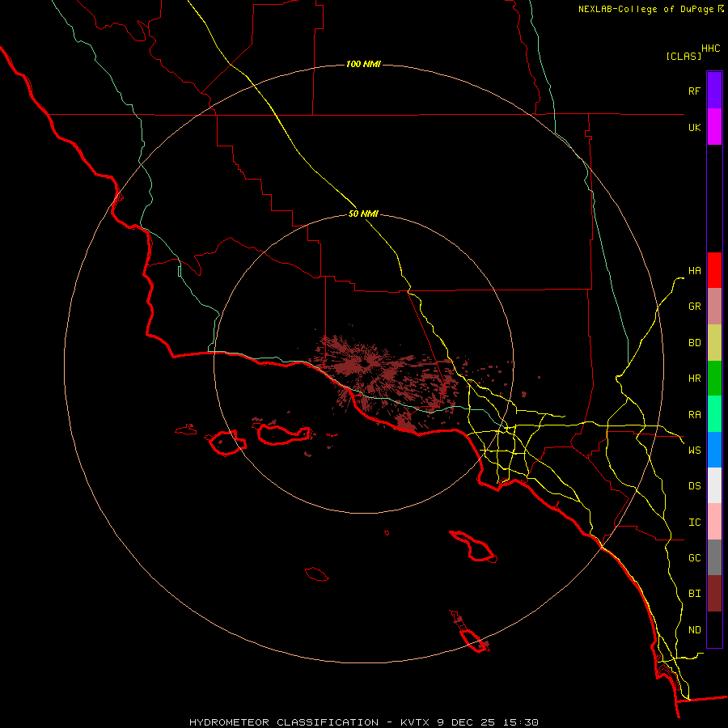This screenshot has height=728, width=728.
Task: Click the HR dark green legend swatch
Action: [714, 379]
